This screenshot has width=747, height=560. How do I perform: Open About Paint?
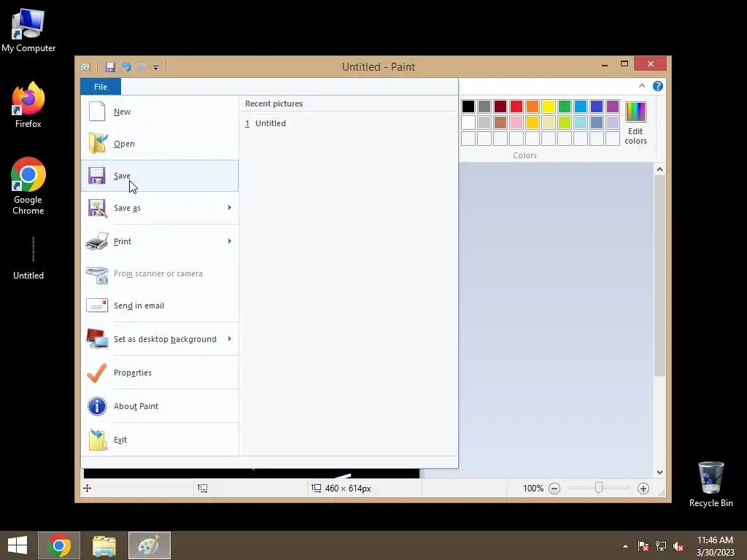tap(160, 406)
